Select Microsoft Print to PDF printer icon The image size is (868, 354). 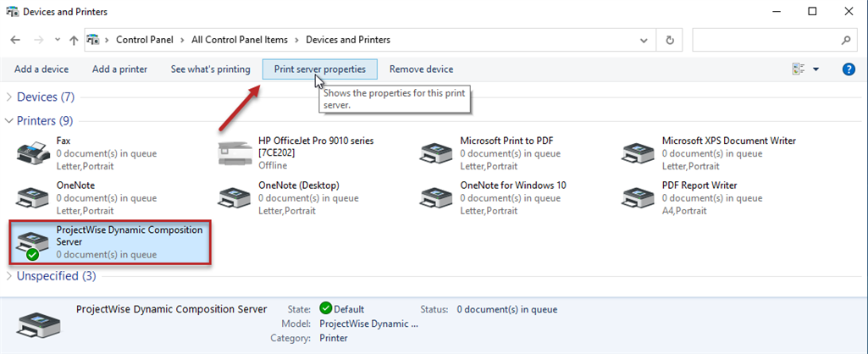[x=437, y=153]
